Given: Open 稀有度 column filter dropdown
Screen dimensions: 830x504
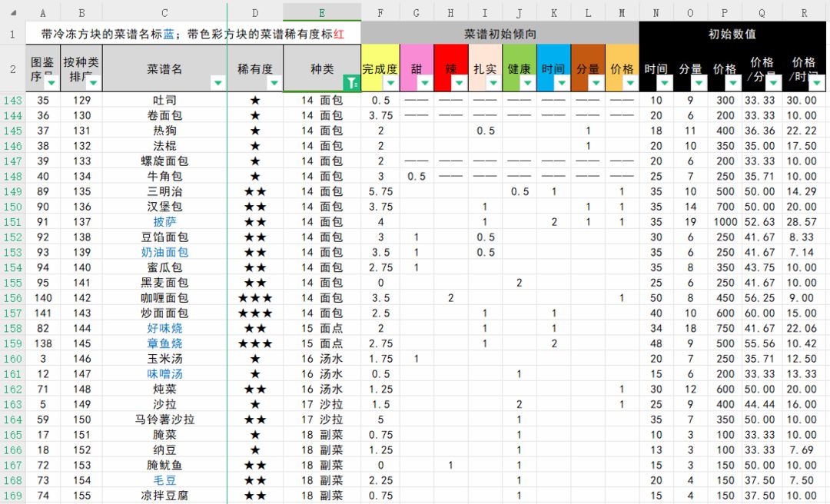Looking at the screenshot, I should (x=274, y=82).
